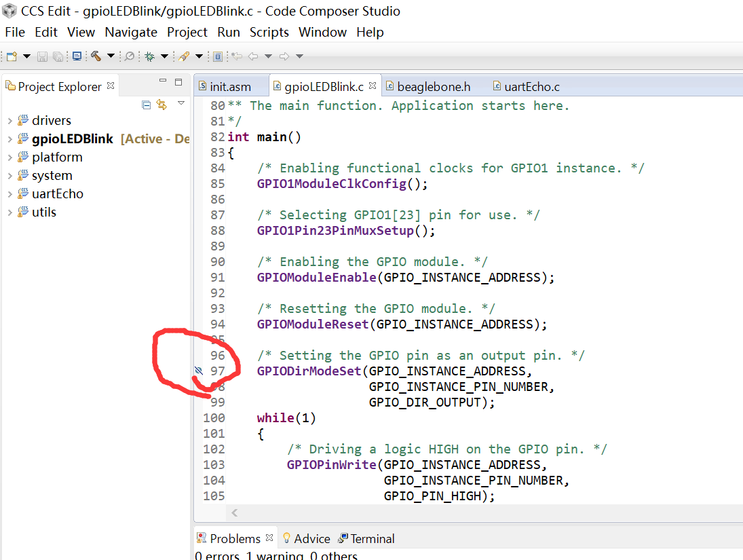
Task: Open the Forward history dropdown arrow
Action: point(299,56)
